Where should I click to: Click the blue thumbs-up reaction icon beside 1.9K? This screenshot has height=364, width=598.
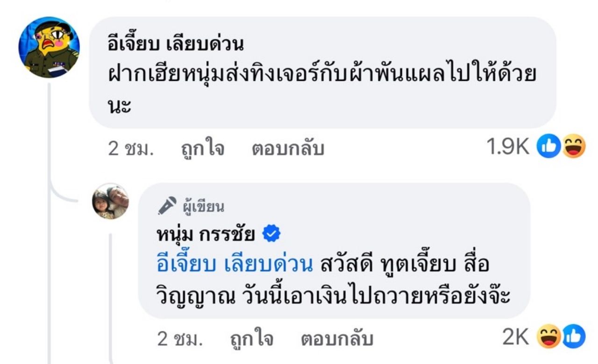point(548,147)
